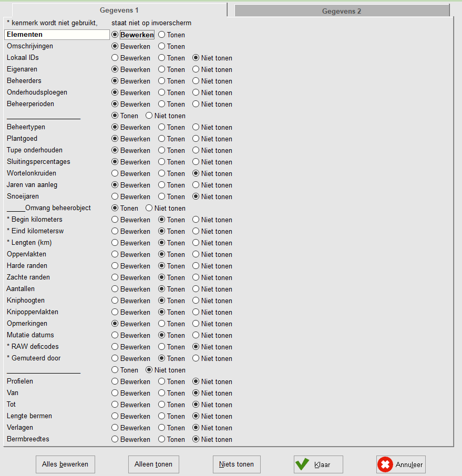Switch to the Gegevens 2 tab
This screenshot has height=476, width=462.
342,11
